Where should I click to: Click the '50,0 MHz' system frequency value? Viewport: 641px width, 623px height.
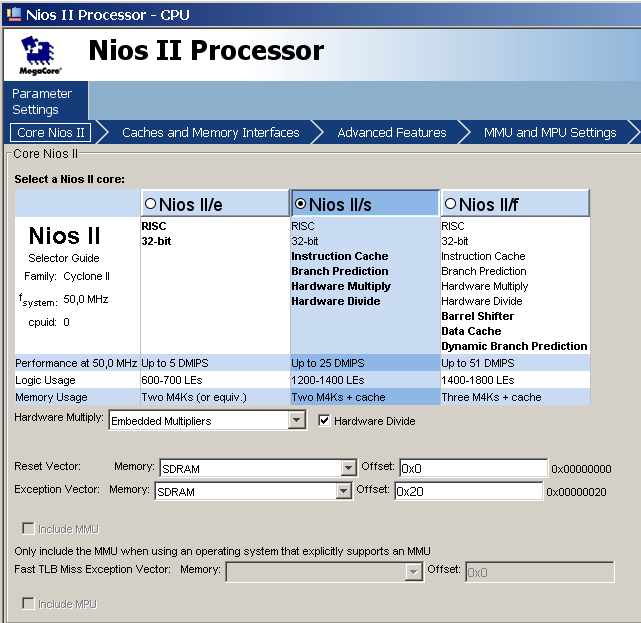coord(86,299)
